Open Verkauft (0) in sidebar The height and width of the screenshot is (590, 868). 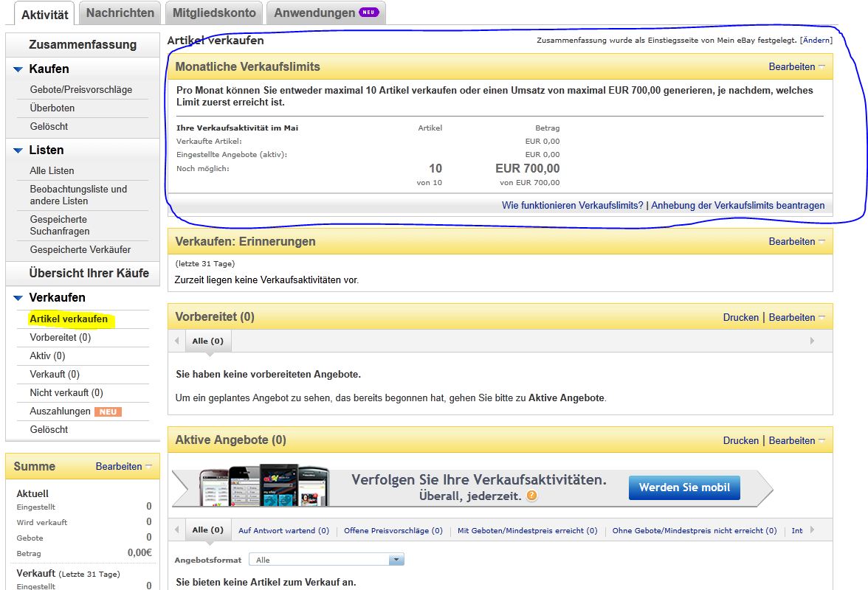[x=55, y=375]
